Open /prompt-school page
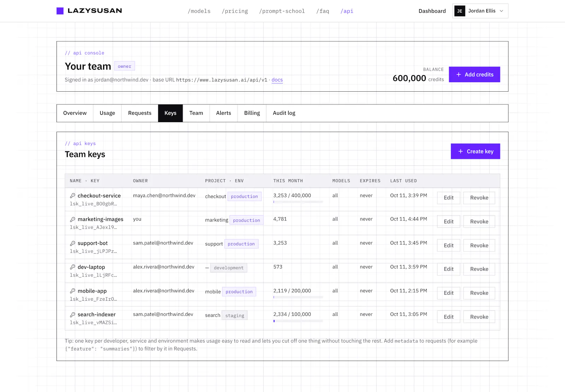 click(x=282, y=11)
